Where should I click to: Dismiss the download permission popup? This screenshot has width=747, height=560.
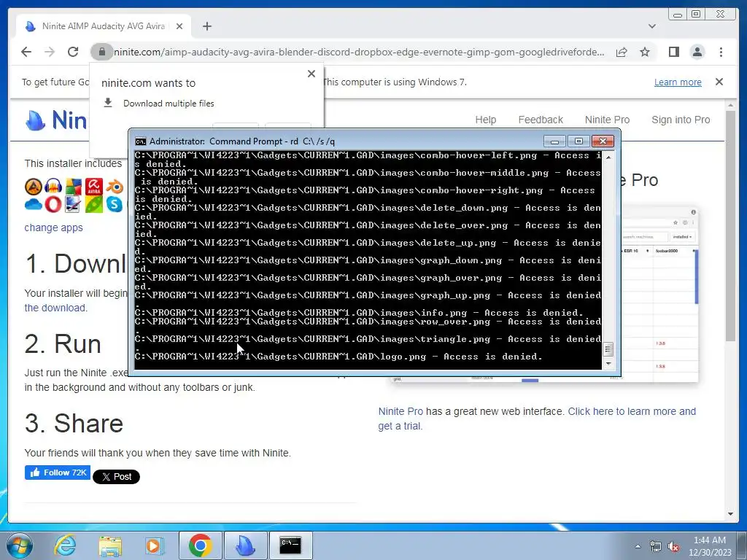pyautogui.click(x=311, y=74)
